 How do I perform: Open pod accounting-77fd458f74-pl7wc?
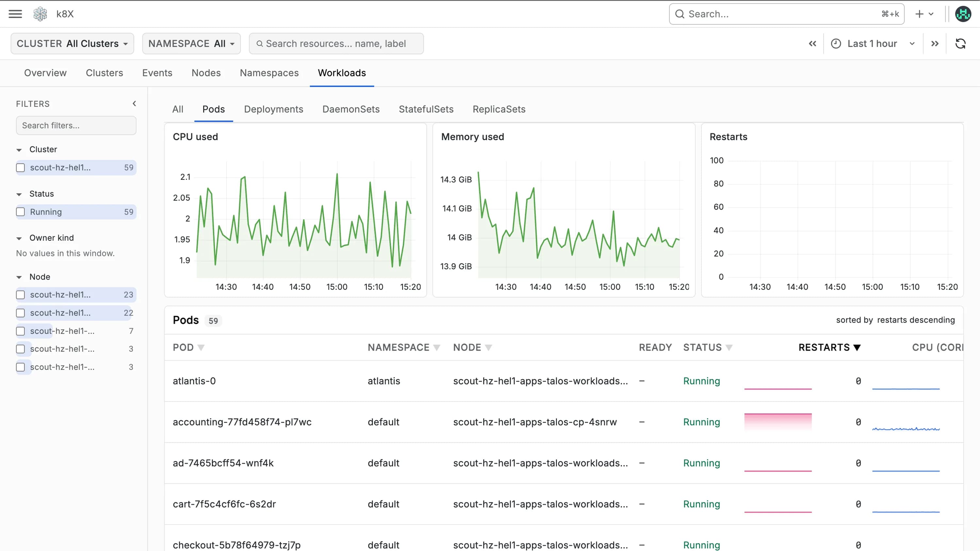click(x=242, y=422)
